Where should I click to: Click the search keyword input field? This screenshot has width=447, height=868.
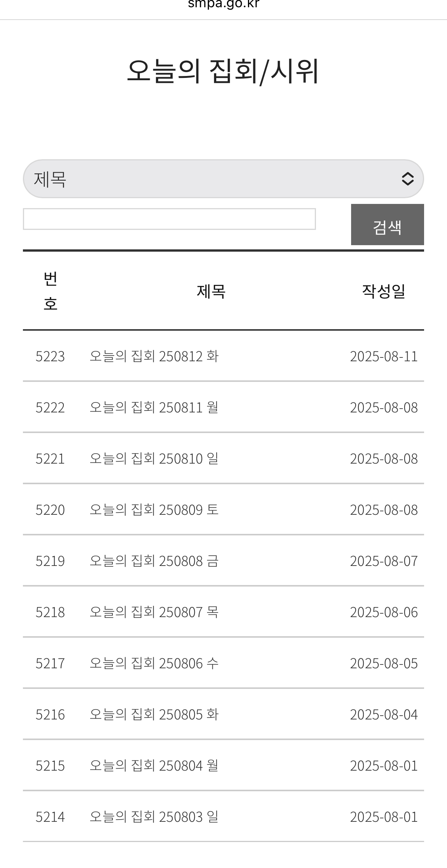(169, 219)
